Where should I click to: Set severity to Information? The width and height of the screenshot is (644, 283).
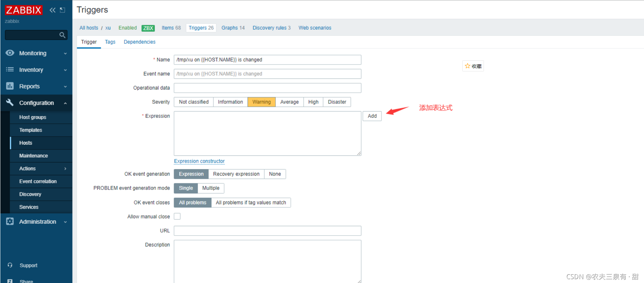[x=230, y=102]
